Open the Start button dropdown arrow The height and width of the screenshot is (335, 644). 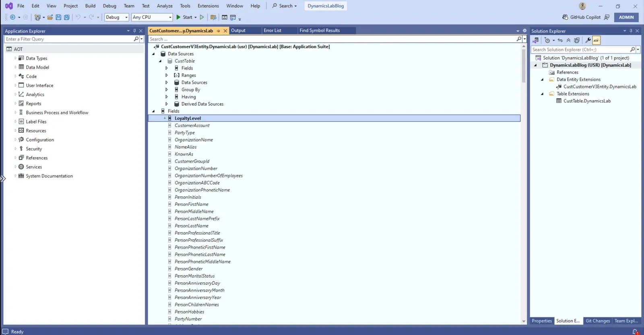(x=196, y=17)
